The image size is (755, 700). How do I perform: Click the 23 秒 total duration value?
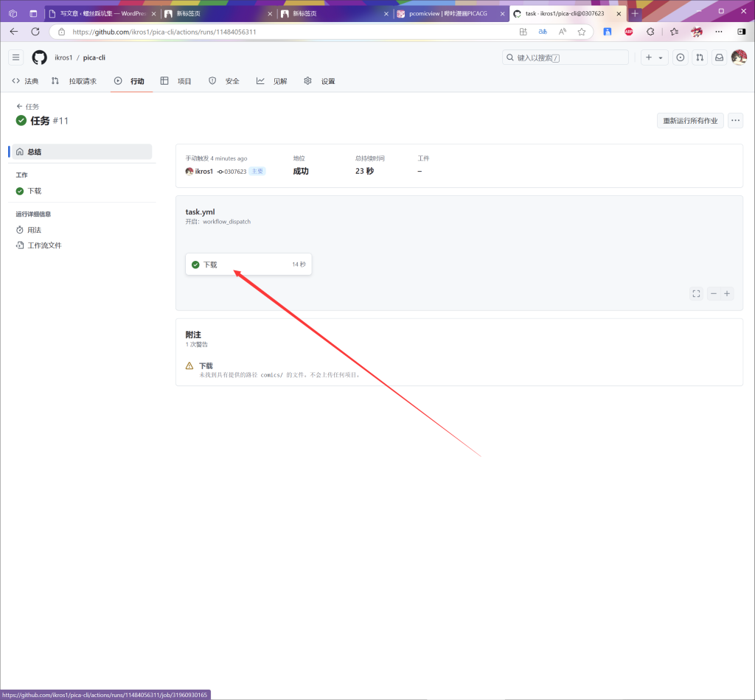pos(364,171)
